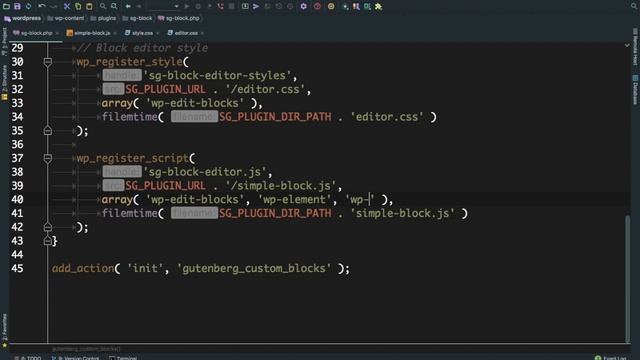The image size is (640, 360).
Task: Click the fold end marker on line 35
Action: (x=48, y=131)
